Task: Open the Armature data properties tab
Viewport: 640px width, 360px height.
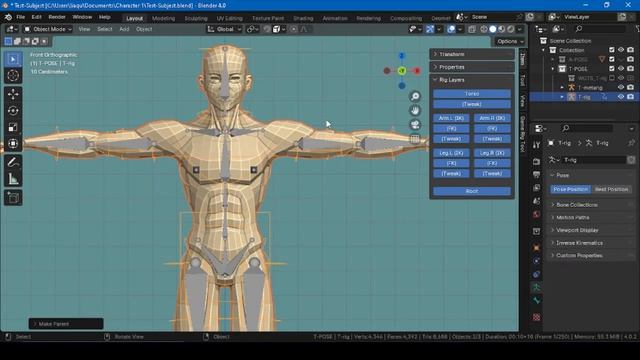Action: 536,287
